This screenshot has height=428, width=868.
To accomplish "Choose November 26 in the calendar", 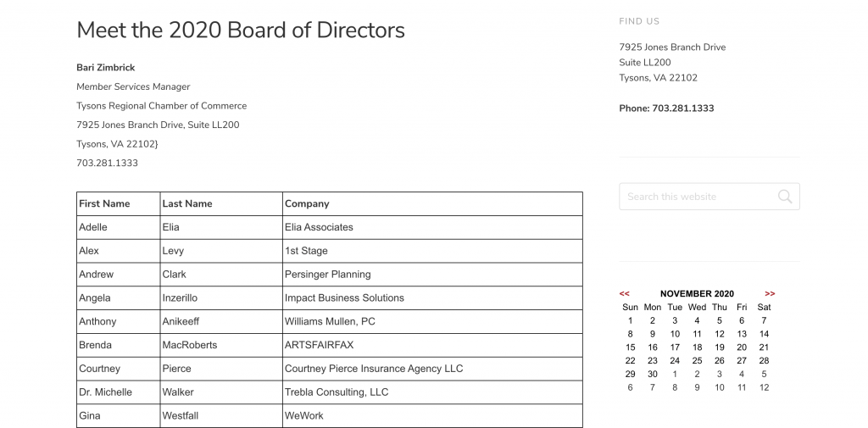I will [719, 360].
